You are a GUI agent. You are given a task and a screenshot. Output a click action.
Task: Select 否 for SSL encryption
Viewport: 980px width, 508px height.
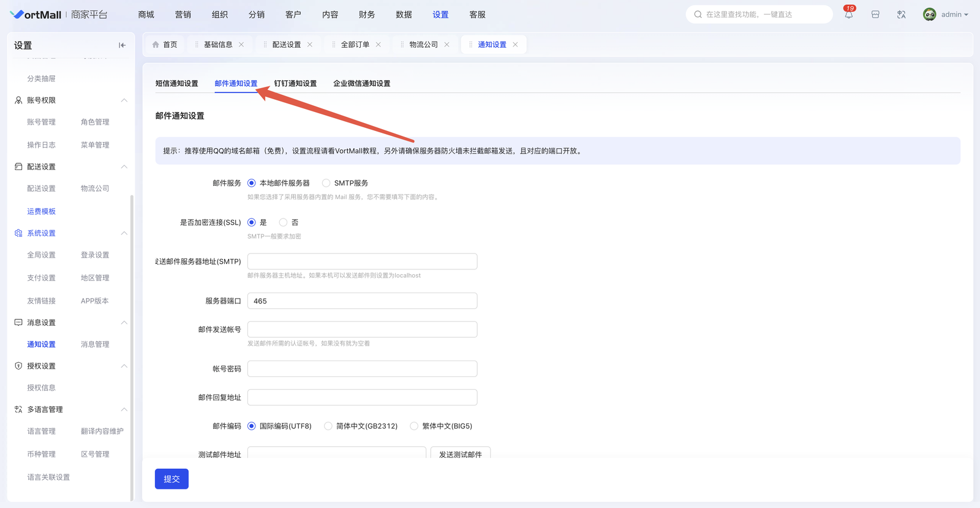pos(283,222)
